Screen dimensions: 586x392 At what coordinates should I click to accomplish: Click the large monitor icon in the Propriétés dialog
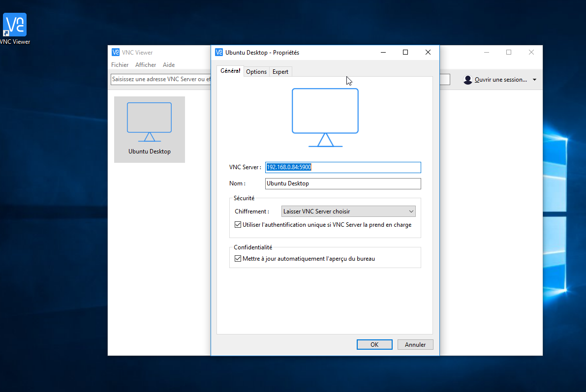coord(325,118)
